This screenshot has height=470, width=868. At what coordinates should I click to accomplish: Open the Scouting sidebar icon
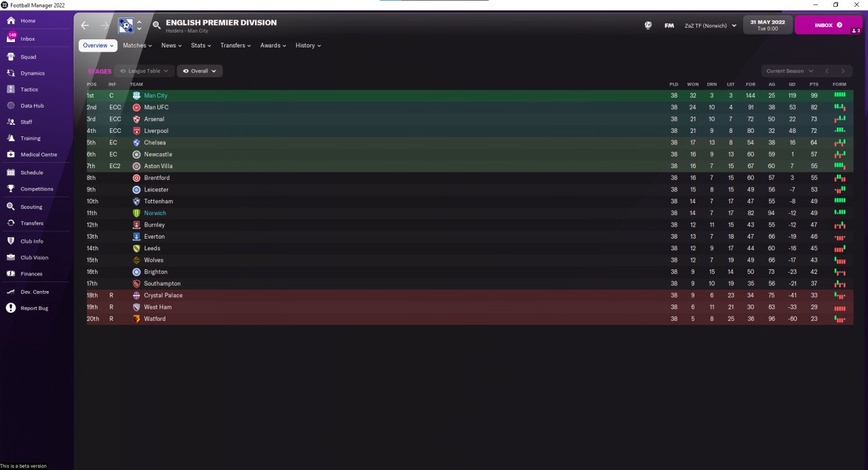[x=11, y=207]
